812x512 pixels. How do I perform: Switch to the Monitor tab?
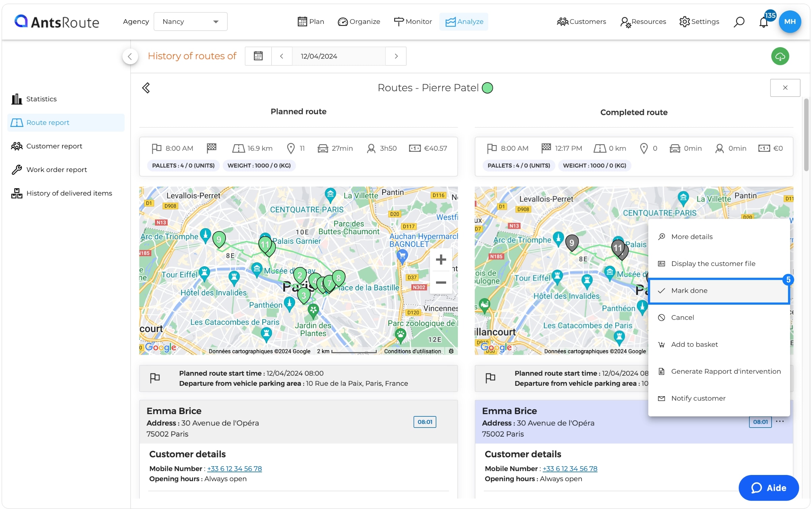pyautogui.click(x=413, y=22)
